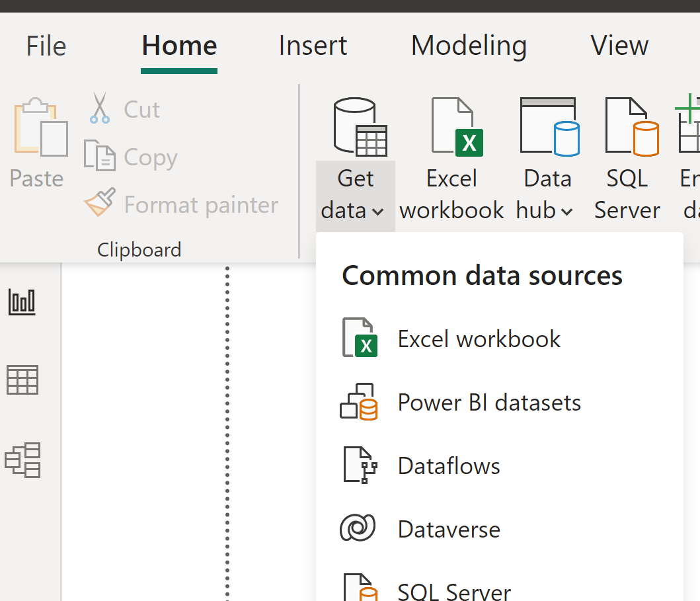Choose Excel workbook from common data sources

479,339
